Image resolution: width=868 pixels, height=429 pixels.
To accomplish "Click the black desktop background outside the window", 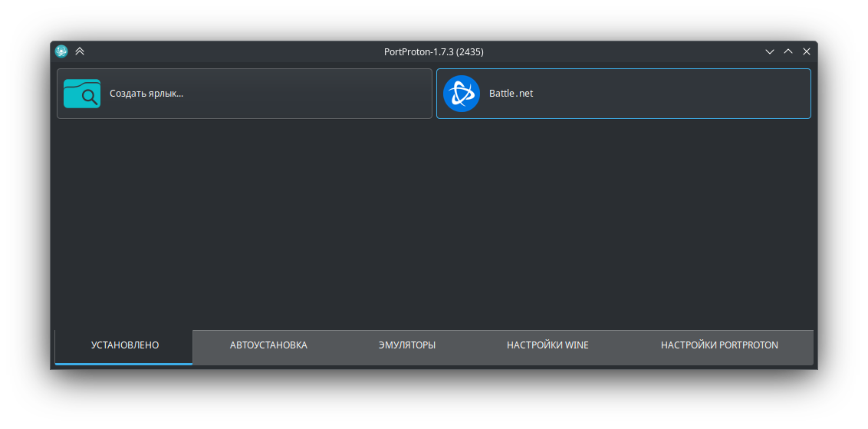I will (x=433, y=399).
